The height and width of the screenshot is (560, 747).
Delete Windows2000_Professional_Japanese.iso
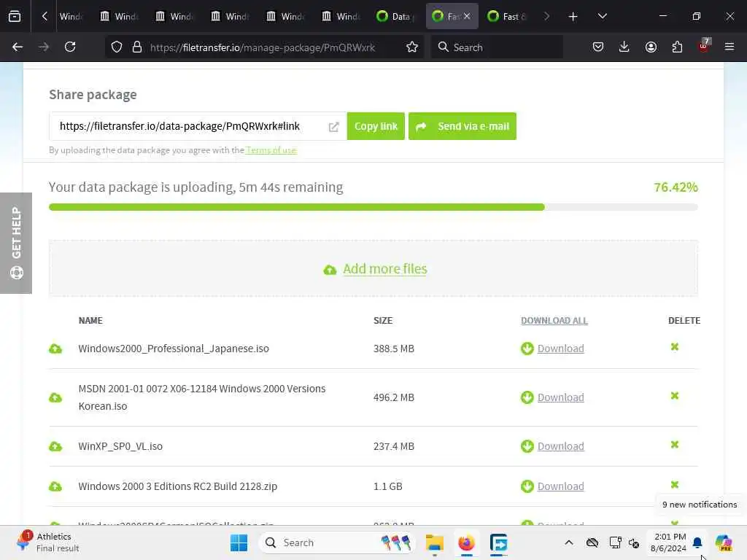tap(675, 347)
